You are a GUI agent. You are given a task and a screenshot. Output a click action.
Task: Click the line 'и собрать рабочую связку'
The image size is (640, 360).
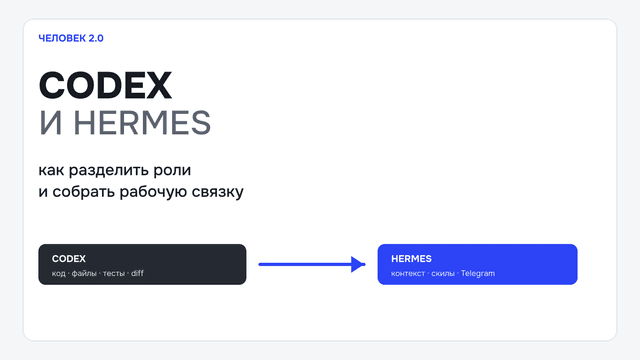(x=141, y=191)
